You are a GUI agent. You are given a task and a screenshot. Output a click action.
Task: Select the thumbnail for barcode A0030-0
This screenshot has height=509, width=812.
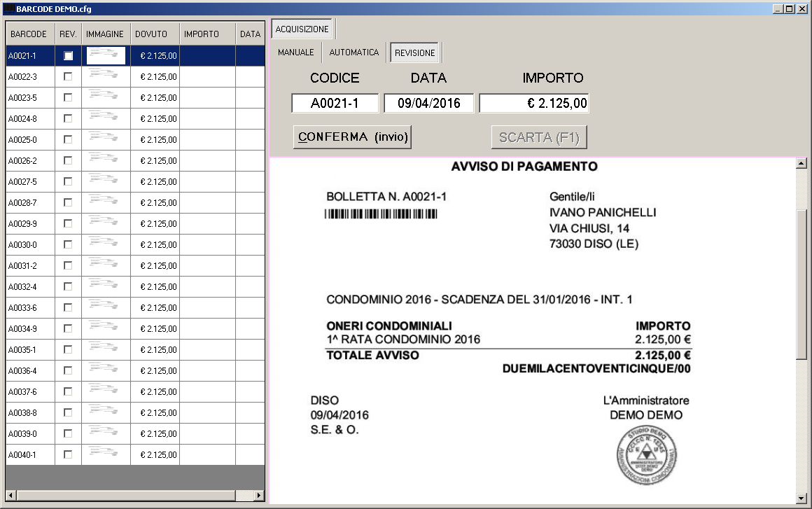[x=106, y=244]
